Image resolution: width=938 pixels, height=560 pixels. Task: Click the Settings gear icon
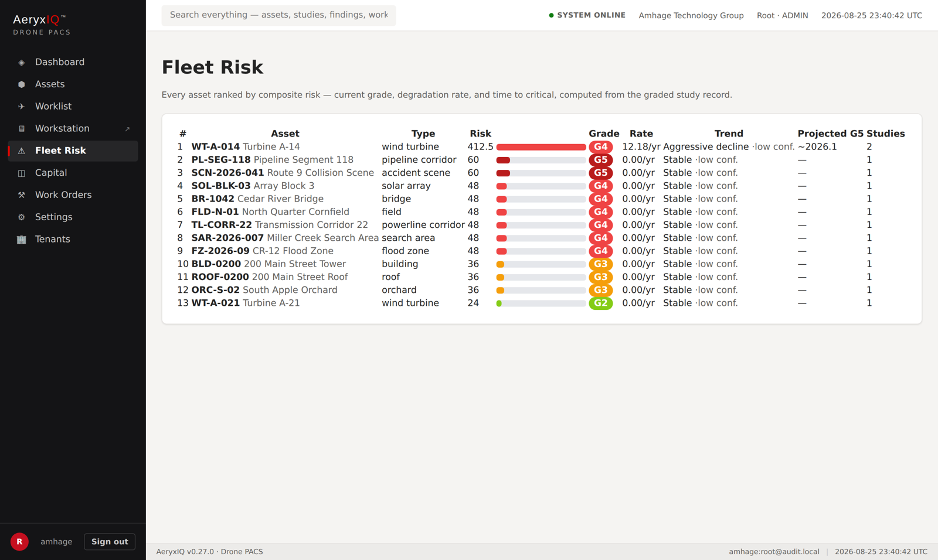tap(22, 217)
